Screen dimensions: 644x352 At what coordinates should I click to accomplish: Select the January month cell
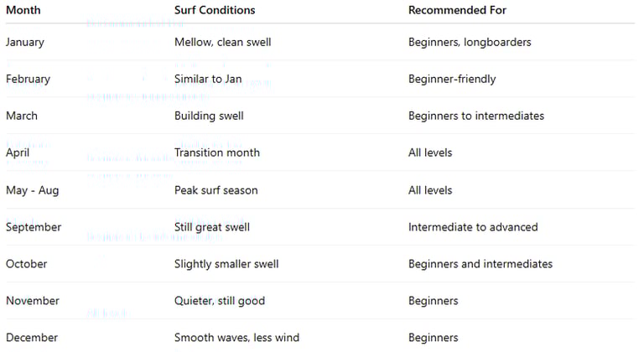(x=25, y=42)
